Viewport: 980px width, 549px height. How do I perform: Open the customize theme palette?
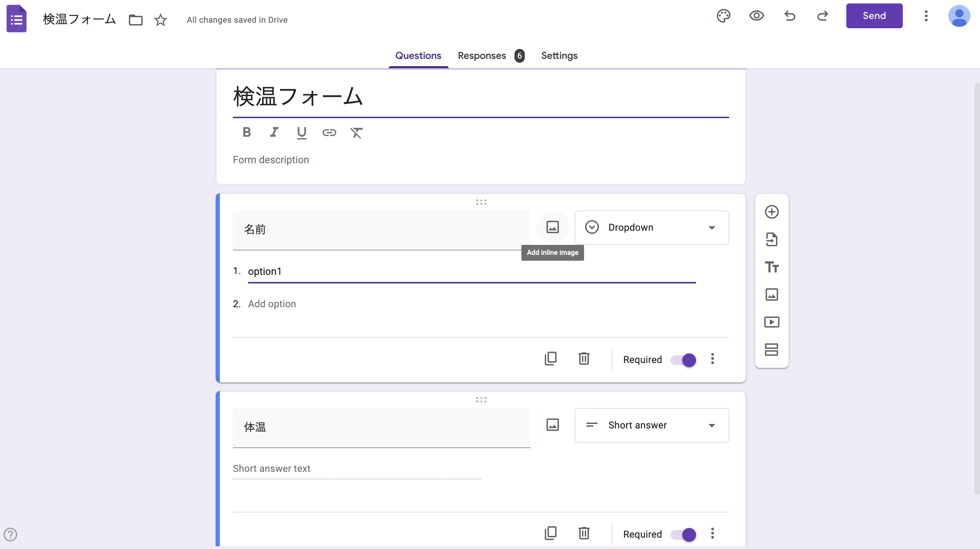(723, 16)
